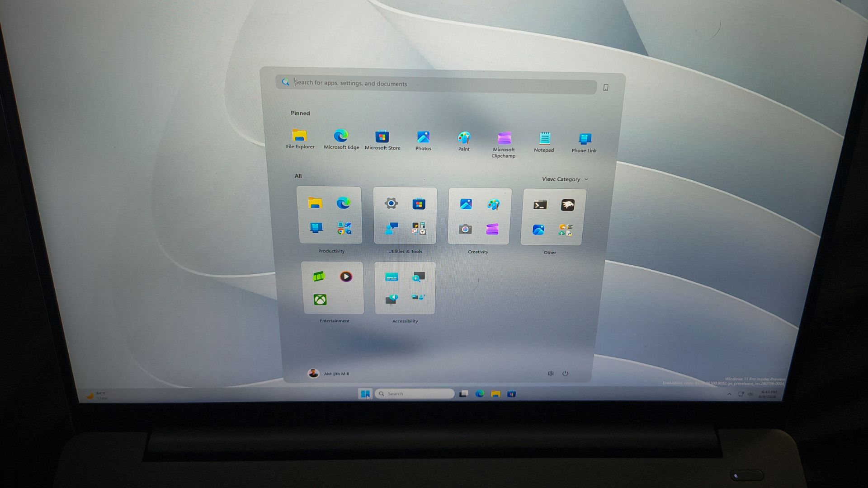This screenshot has height=488, width=868.
Task: Launch Media Player in Entertainment folder
Action: tap(346, 277)
